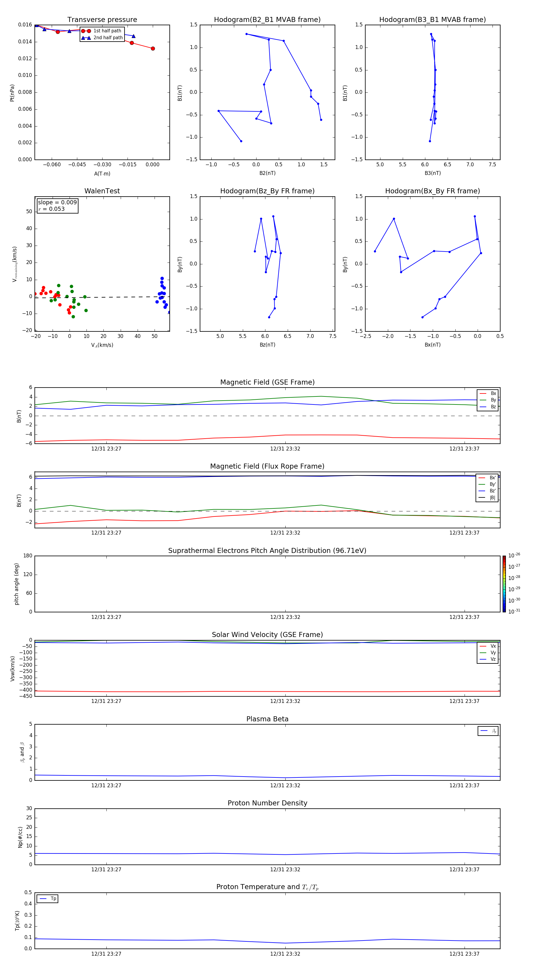This screenshot has height=980, width=535.
Task: Select the βp legend entry in Plasma Beta
Action: pos(488,731)
